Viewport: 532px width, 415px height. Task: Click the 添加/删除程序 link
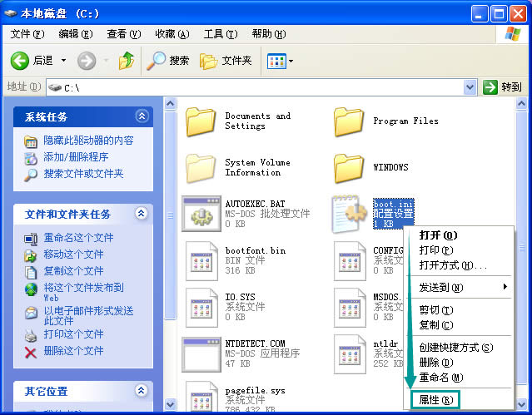click(x=76, y=157)
